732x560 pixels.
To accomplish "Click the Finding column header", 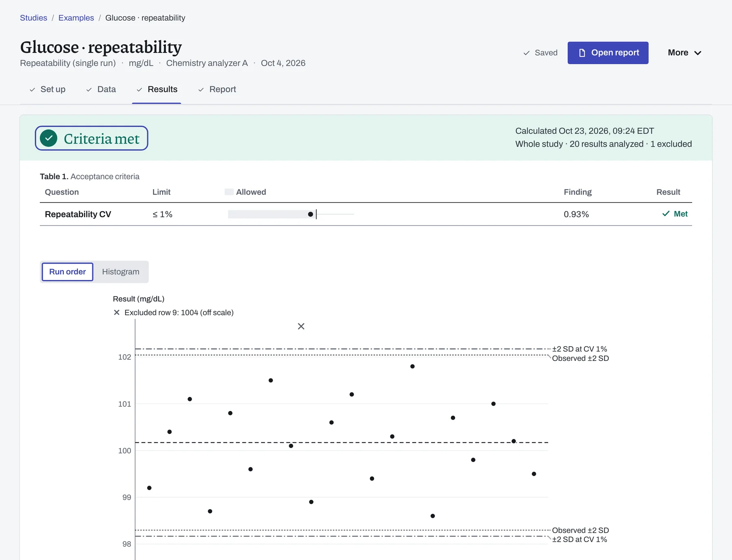I will pyautogui.click(x=577, y=192).
